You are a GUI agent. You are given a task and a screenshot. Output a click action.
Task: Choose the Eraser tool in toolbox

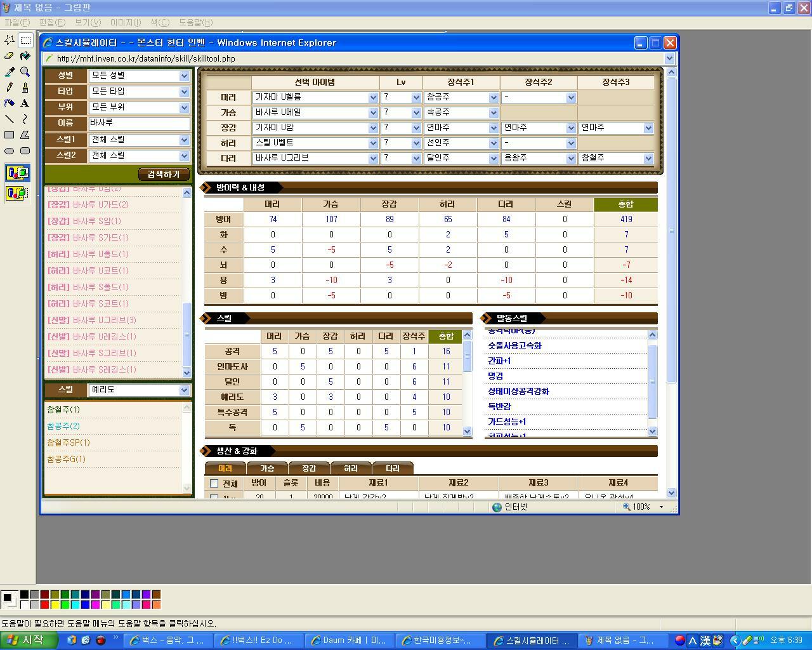click(9, 56)
